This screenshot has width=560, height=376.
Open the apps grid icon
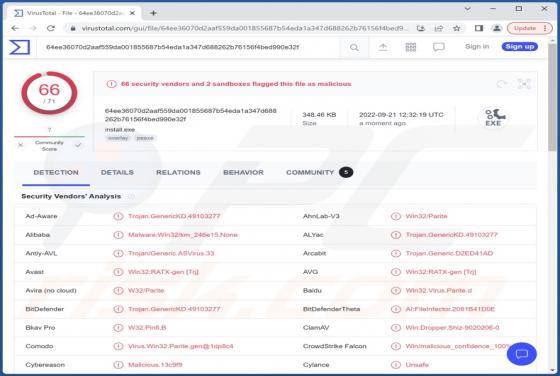click(411, 47)
